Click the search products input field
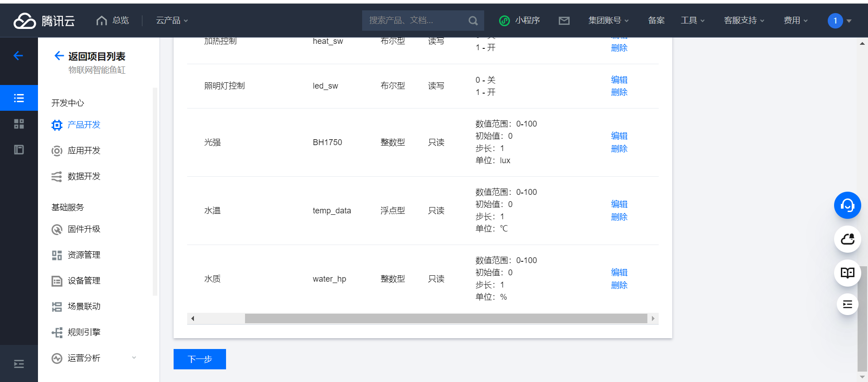This screenshot has height=382, width=868. [414, 21]
